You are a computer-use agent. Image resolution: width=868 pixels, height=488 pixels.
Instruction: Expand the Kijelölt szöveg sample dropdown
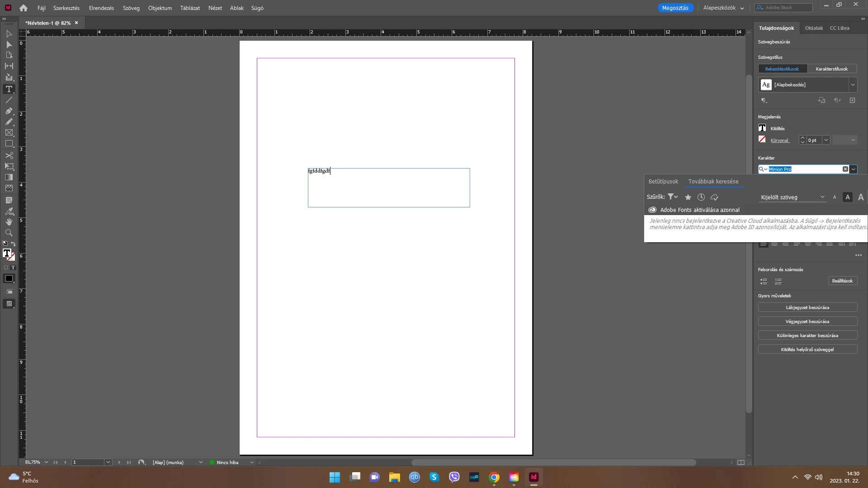pyautogui.click(x=822, y=197)
